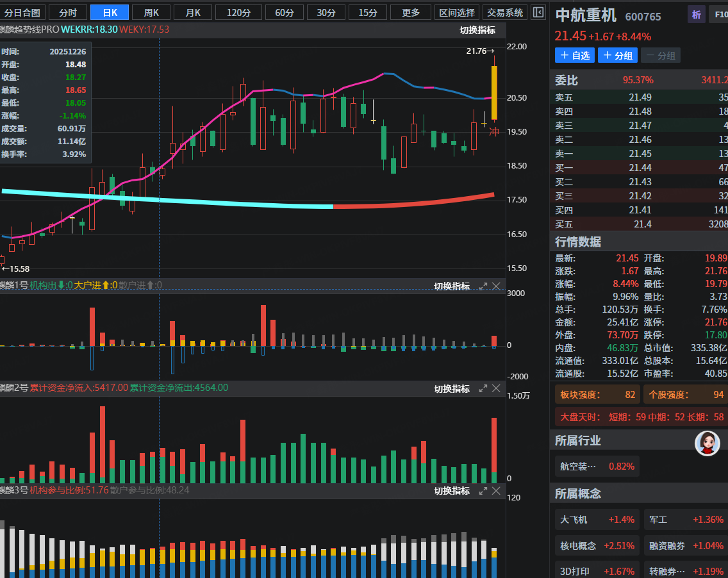
Task: Close the 麒麟2号 indicator panel
Action: (497, 388)
